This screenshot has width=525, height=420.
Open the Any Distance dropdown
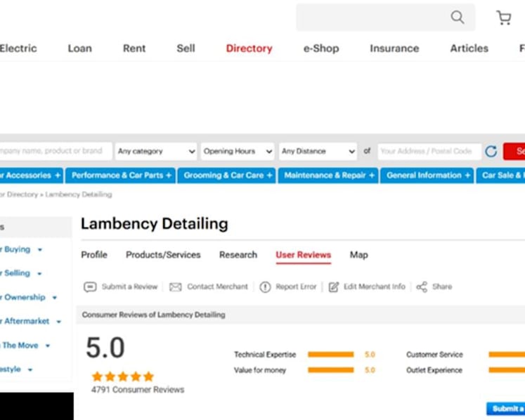[x=318, y=151]
